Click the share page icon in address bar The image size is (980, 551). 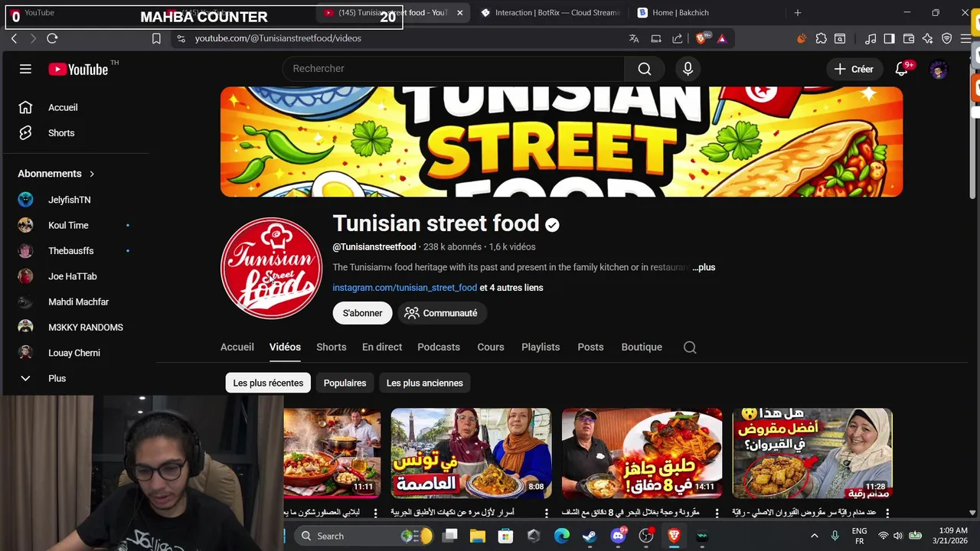pos(678,38)
